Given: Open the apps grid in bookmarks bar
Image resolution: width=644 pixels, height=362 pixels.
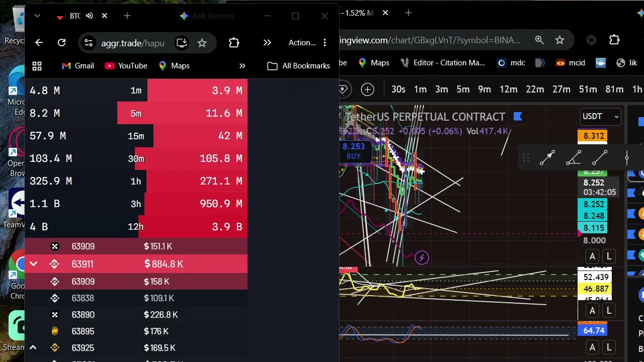Looking at the screenshot, I should pyautogui.click(x=37, y=66).
